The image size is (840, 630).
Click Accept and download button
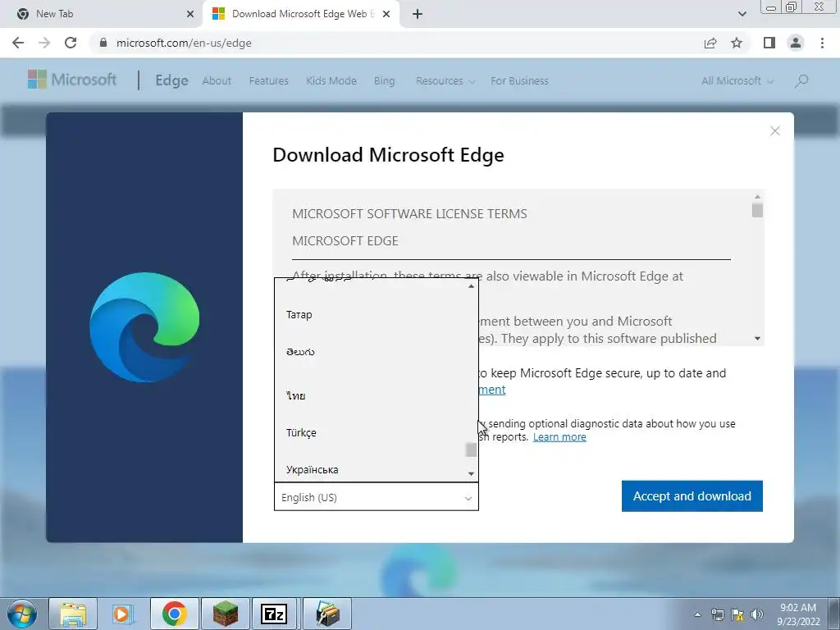[x=692, y=496]
